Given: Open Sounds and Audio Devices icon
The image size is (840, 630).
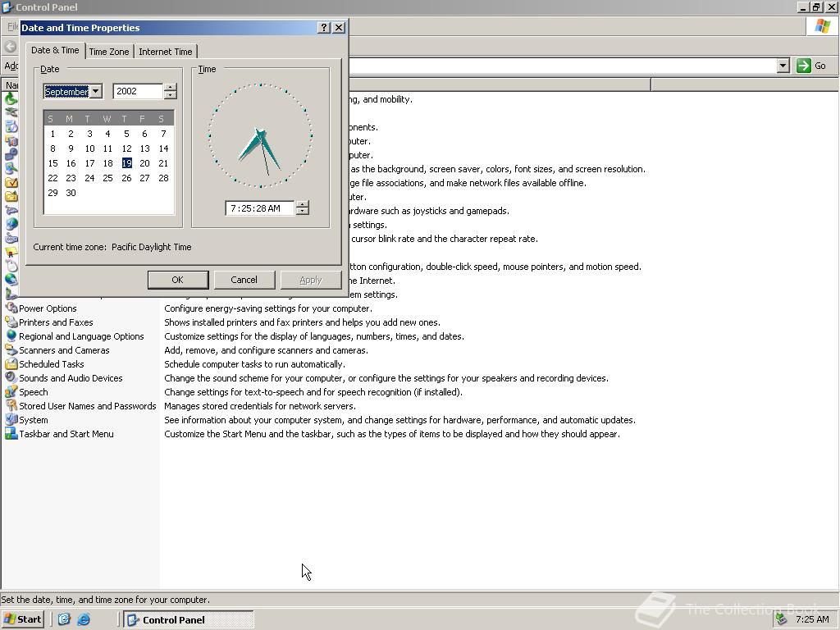Looking at the screenshot, I should click(x=11, y=377).
